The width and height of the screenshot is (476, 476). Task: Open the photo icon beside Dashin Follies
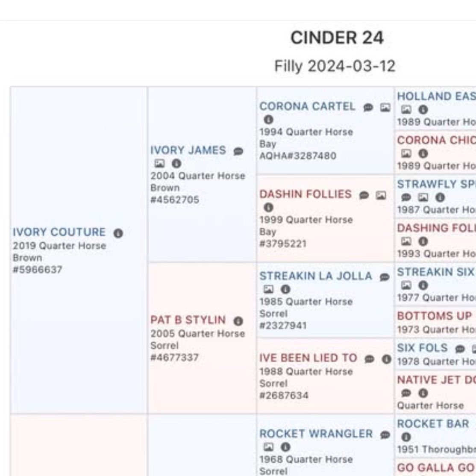click(x=380, y=195)
